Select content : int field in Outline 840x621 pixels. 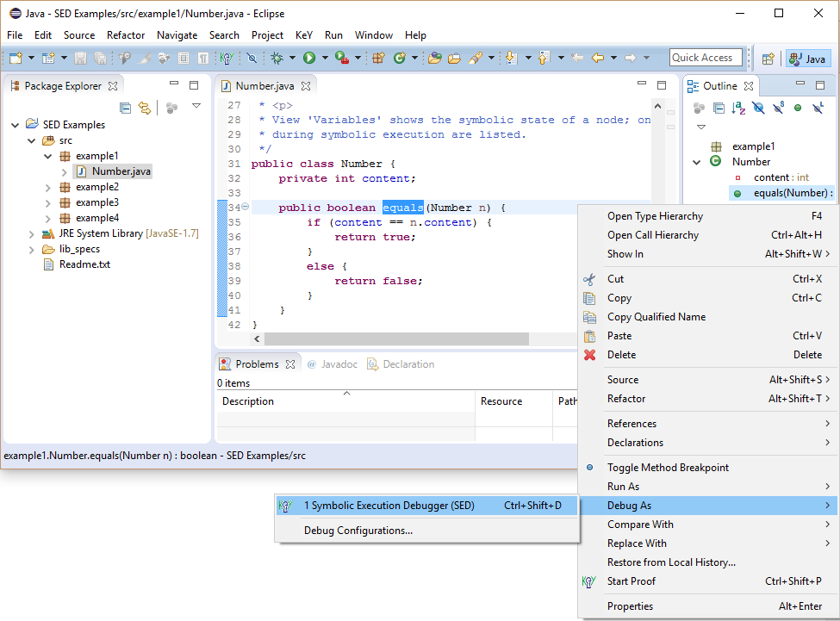click(x=781, y=177)
